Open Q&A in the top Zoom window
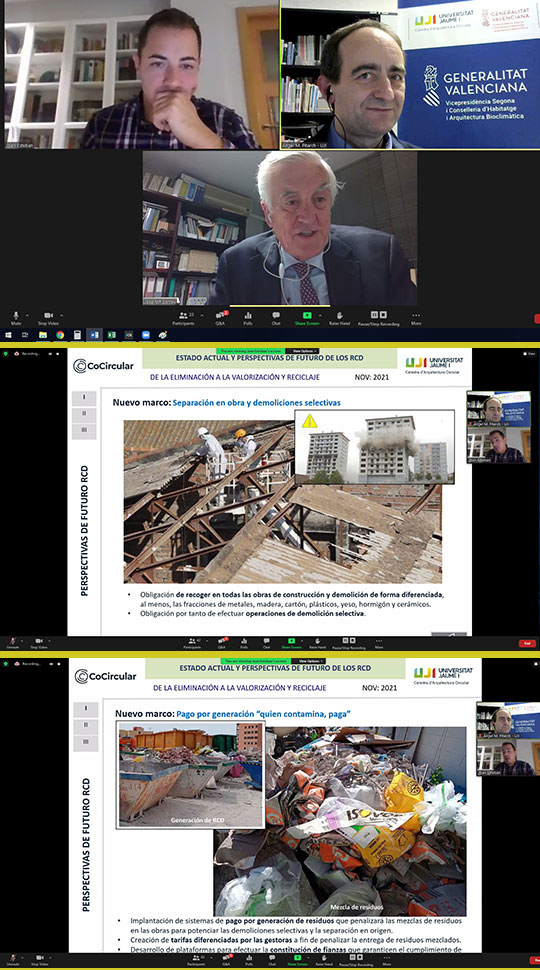The image size is (540, 970). [220, 318]
